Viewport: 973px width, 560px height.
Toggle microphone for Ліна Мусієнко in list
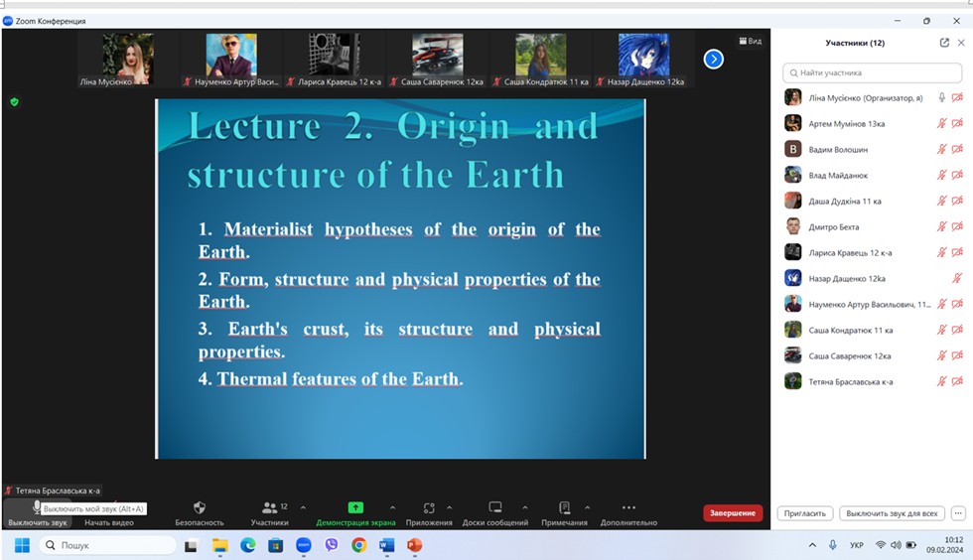pyautogui.click(x=942, y=97)
